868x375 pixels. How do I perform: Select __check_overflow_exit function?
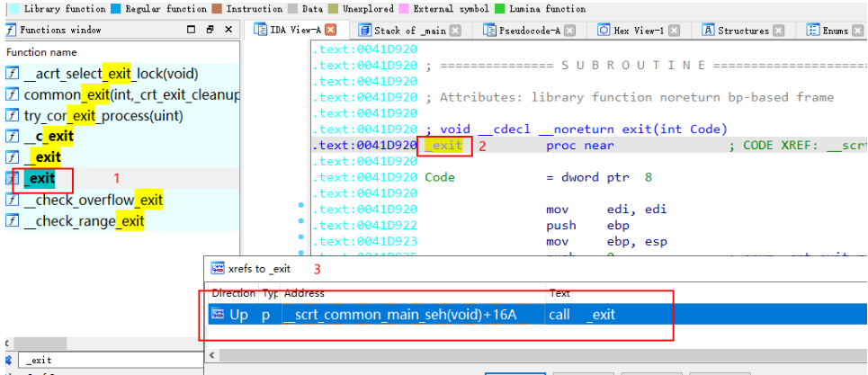[x=122, y=200]
